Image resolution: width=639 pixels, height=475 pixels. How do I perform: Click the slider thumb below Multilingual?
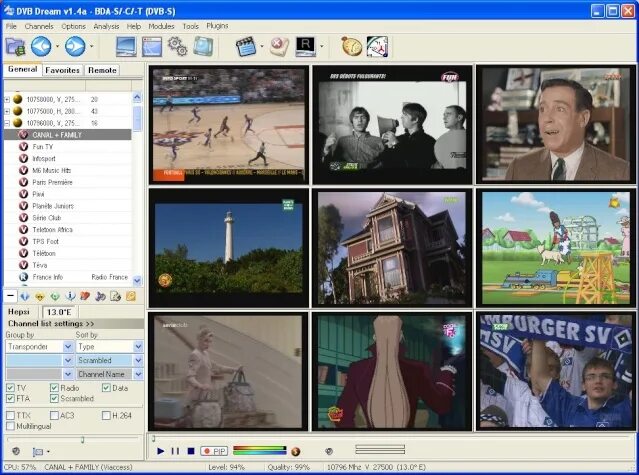coord(82,440)
